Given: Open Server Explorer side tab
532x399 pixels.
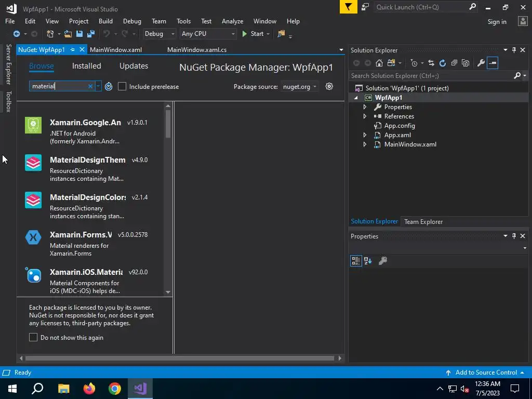Looking at the screenshot, I should click(x=8, y=64).
